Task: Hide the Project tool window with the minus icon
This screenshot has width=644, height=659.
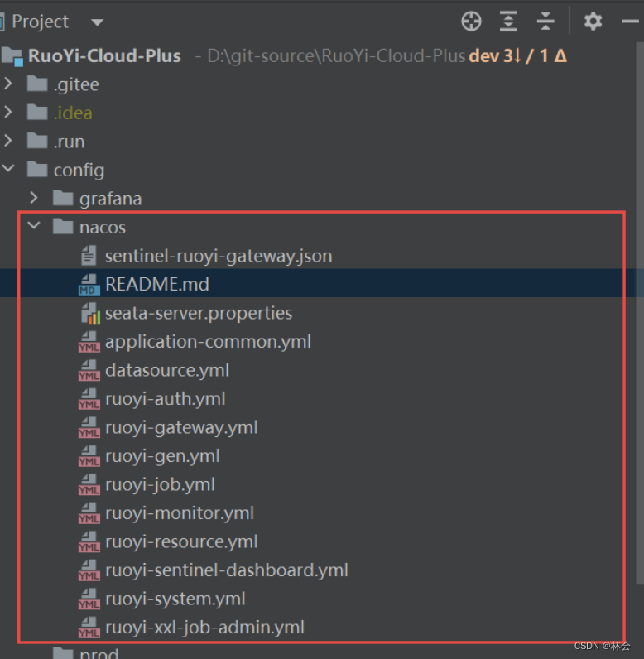Action: pyautogui.click(x=630, y=21)
